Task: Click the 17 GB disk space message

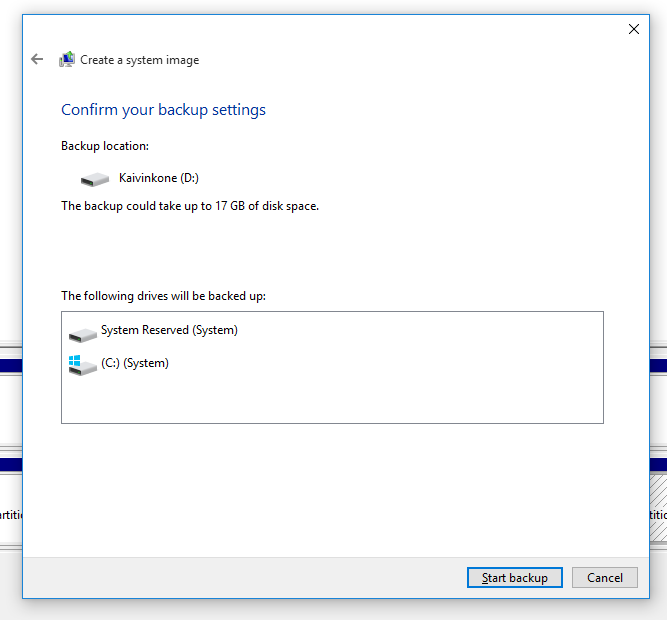Action: [190, 206]
